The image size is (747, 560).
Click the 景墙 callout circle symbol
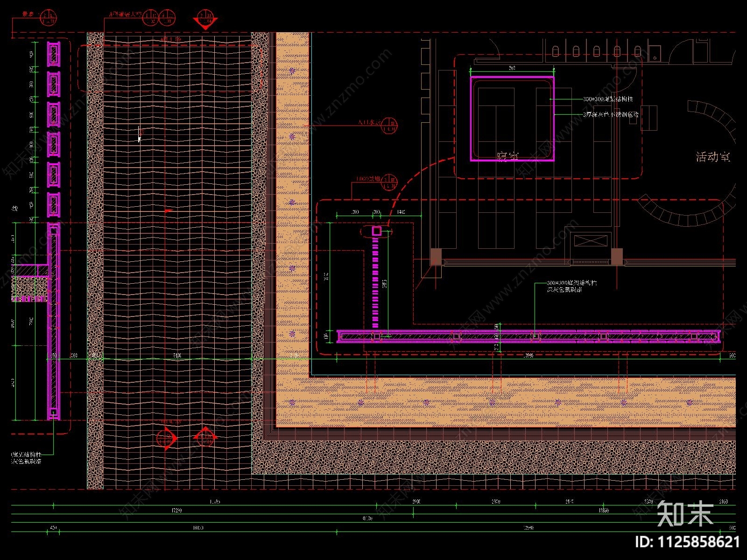(49, 17)
